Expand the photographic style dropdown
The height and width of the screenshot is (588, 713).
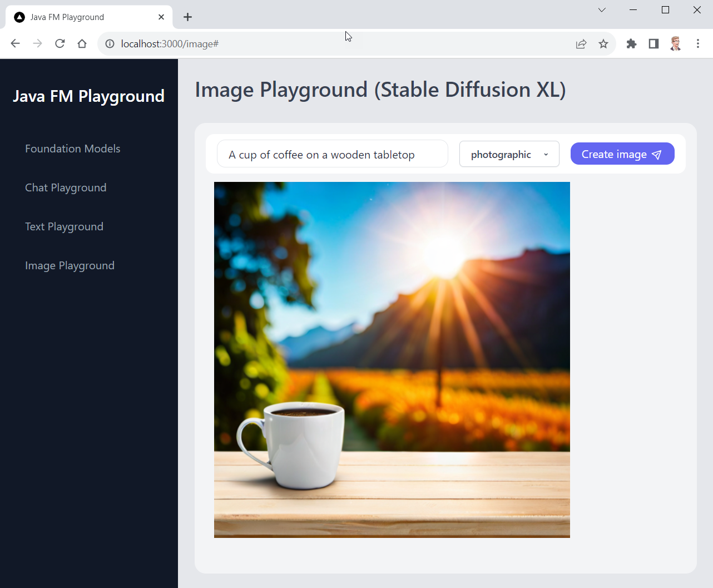(x=509, y=154)
